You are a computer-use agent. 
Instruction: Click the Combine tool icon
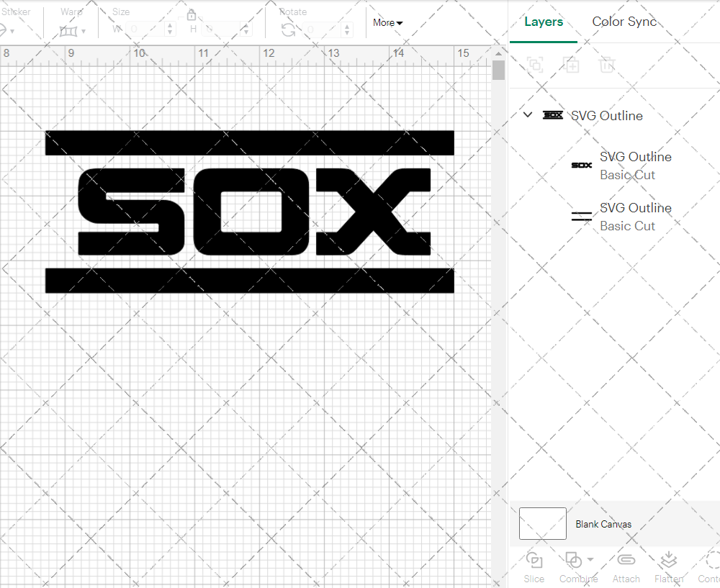coord(573,561)
